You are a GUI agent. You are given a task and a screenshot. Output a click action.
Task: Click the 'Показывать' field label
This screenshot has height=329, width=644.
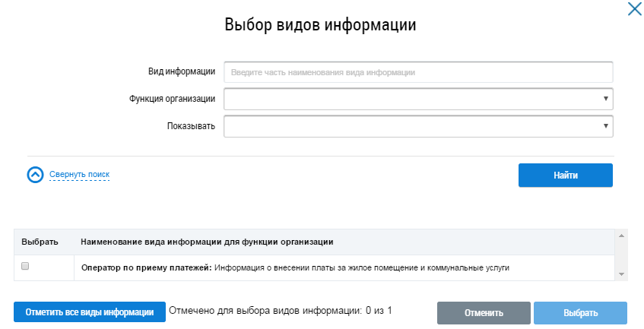[191, 126]
